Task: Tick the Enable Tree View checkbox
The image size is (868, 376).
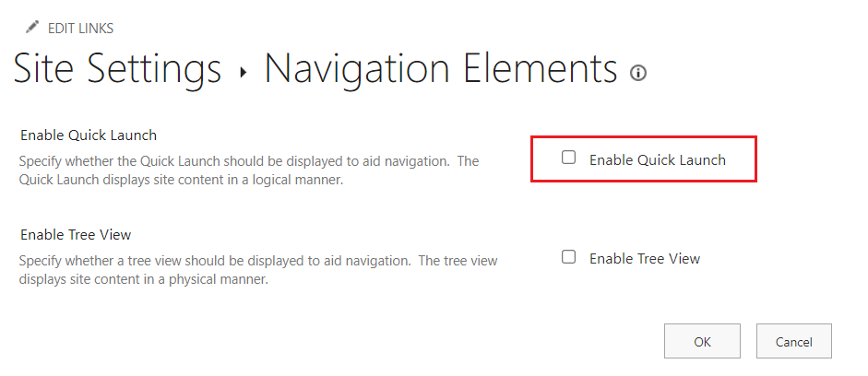Action: tap(569, 257)
